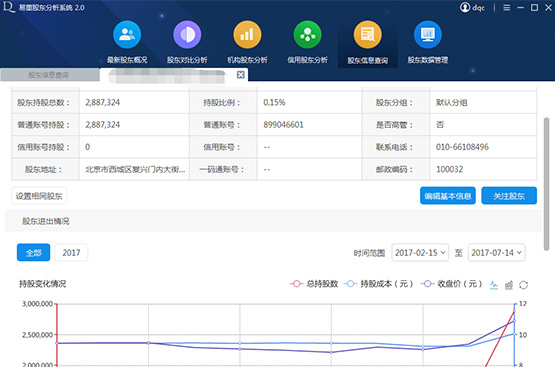Screen dimensions: 555x367
Task: Open 信用股东分析 module icon
Action: 308,35
